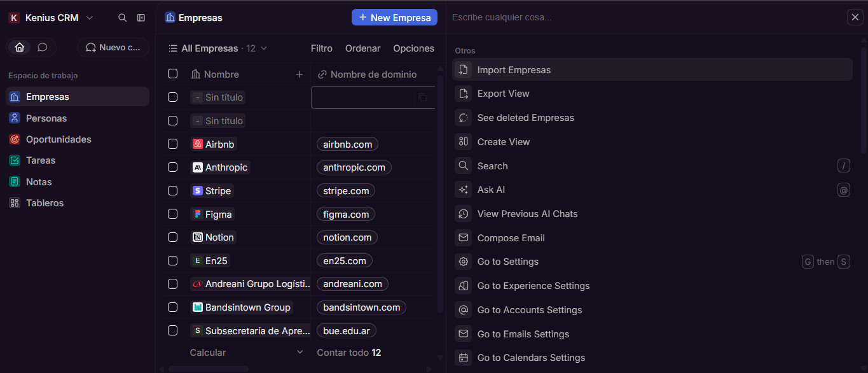
Task: Check the Bandsintown Group row checkbox
Action: point(172,307)
